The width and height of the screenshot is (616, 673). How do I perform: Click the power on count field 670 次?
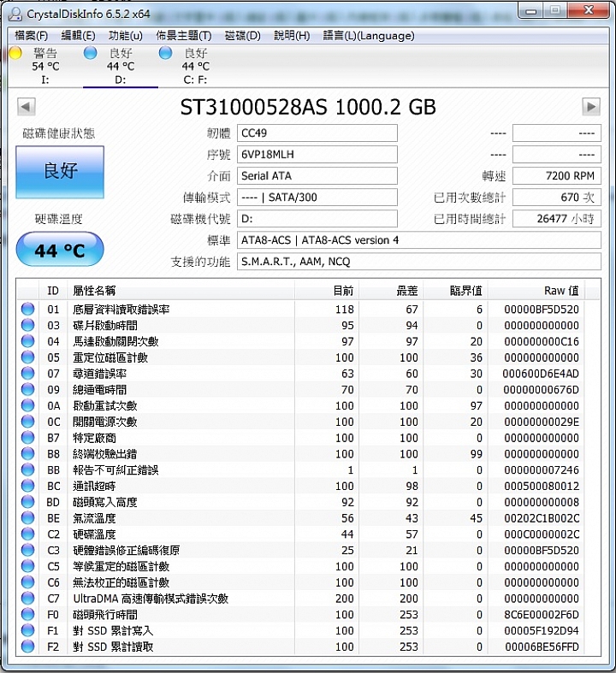(557, 198)
